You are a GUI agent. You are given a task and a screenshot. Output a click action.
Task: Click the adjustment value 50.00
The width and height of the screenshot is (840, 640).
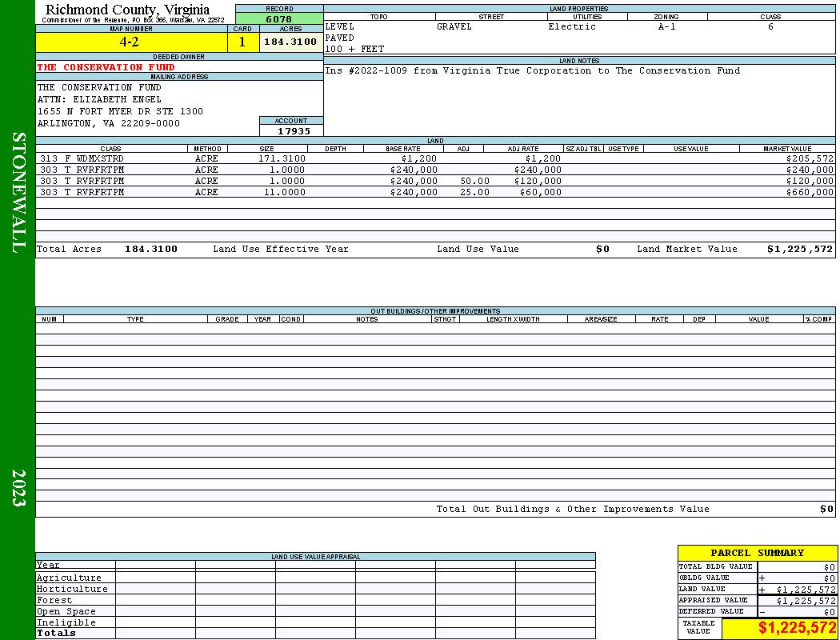pyautogui.click(x=474, y=182)
